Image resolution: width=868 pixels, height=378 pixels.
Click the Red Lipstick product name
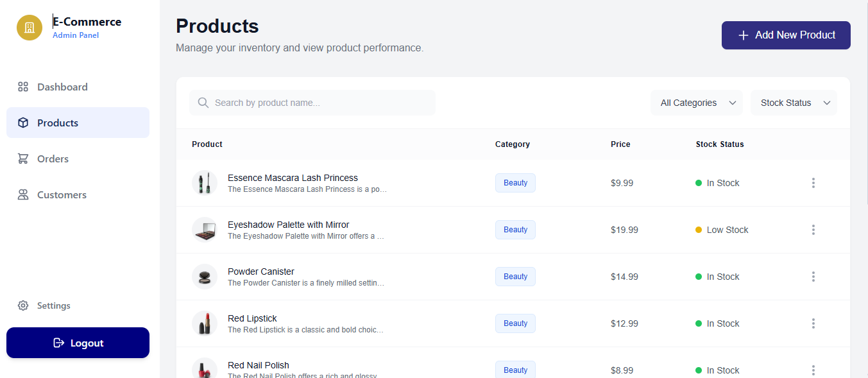[x=252, y=318]
